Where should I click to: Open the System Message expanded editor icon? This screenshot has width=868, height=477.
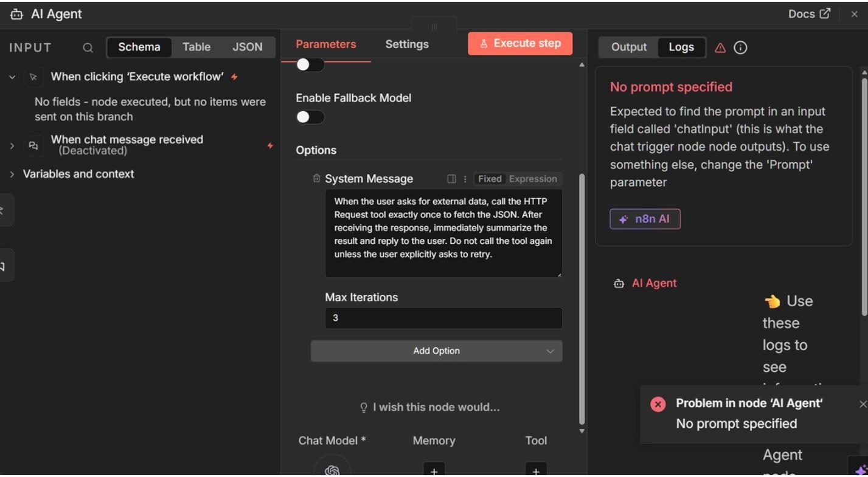click(x=451, y=179)
